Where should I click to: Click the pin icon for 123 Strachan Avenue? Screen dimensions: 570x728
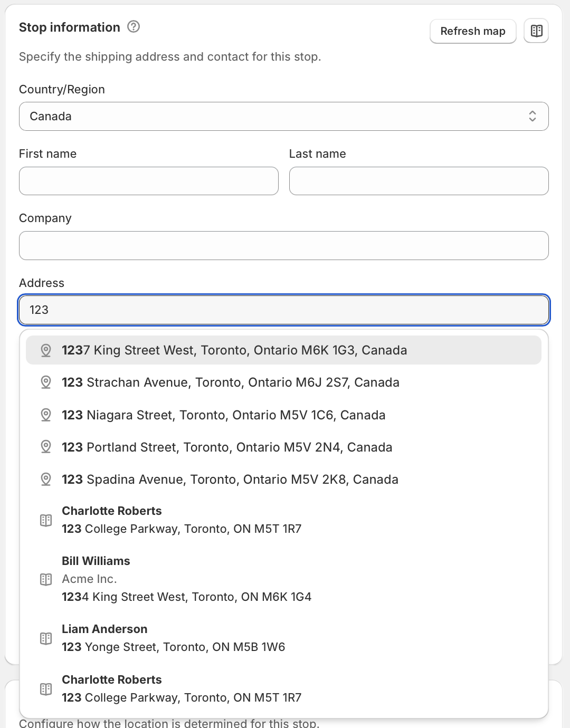(x=46, y=382)
